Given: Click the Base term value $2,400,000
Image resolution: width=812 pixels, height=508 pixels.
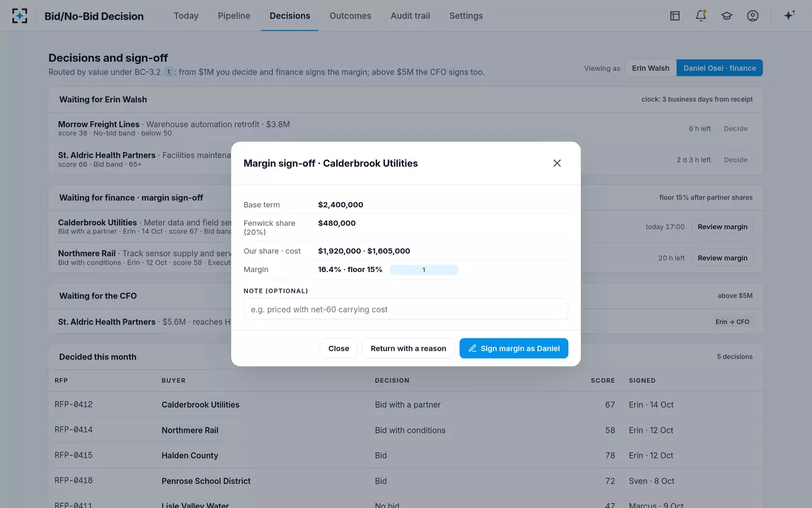Looking at the screenshot, I should (341, 205).
